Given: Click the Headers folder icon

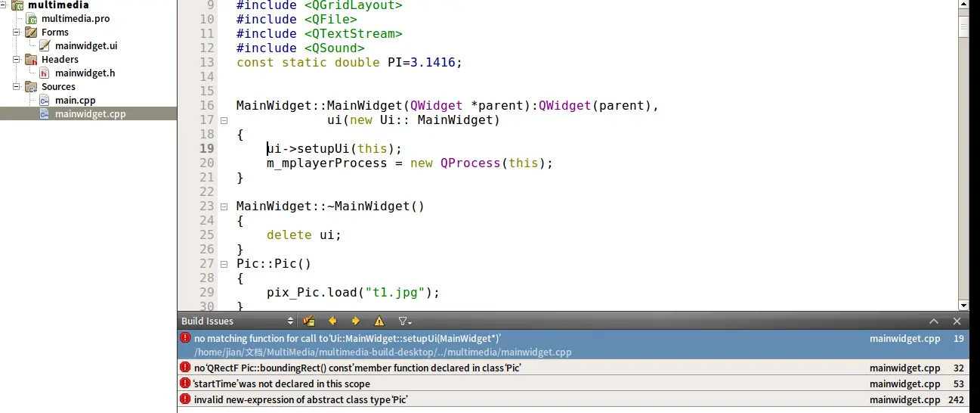Looking at the screenshot, I should [31, 60].
